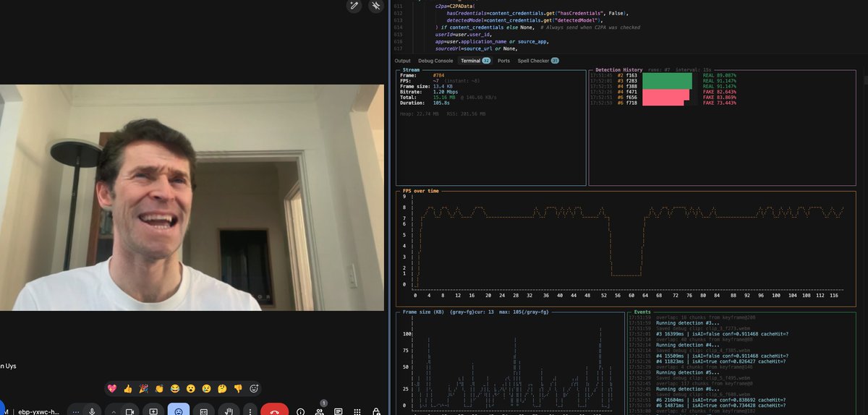Send the laughing tears emoji reaction
This screenshot has height=415, width=868.
click(175, 388)
